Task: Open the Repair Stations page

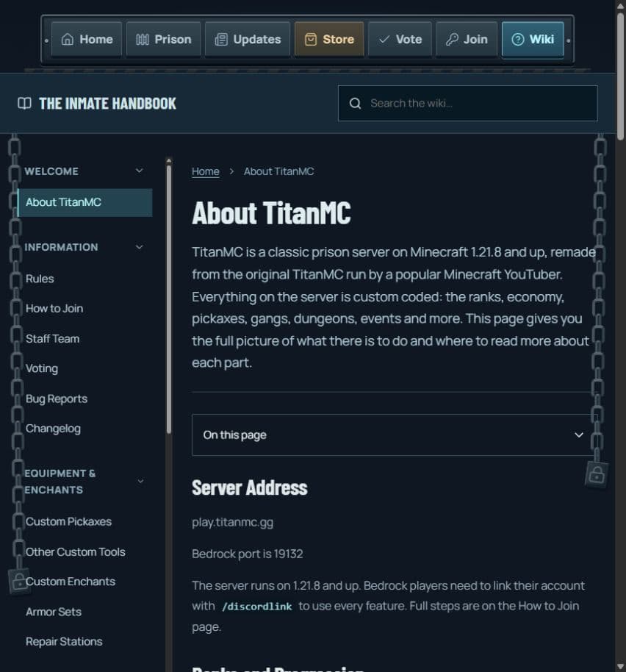Action: click(64, 642)
